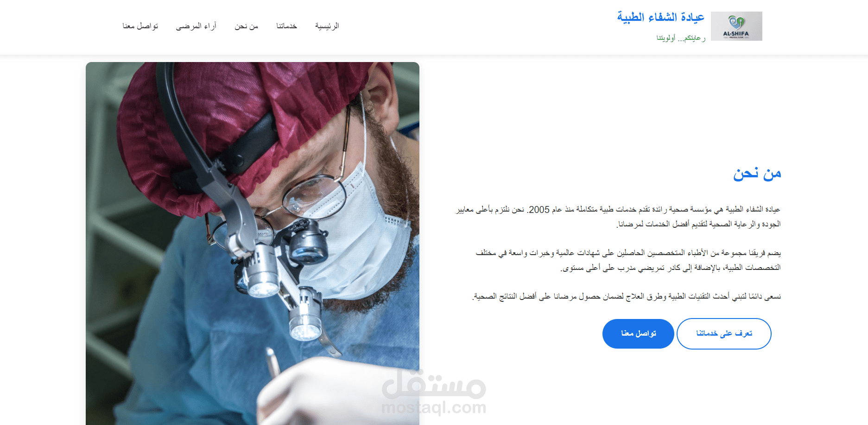The width and height of the screenshot is (868, 425).
Task: Click the heart icon inside the clinic logo
Action: pos(736,22)
